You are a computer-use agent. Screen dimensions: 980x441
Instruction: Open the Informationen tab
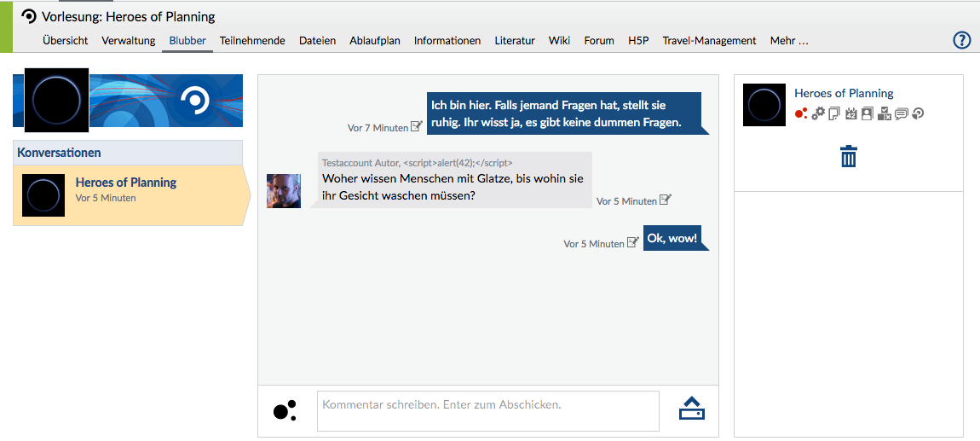(x=447, y=41)
